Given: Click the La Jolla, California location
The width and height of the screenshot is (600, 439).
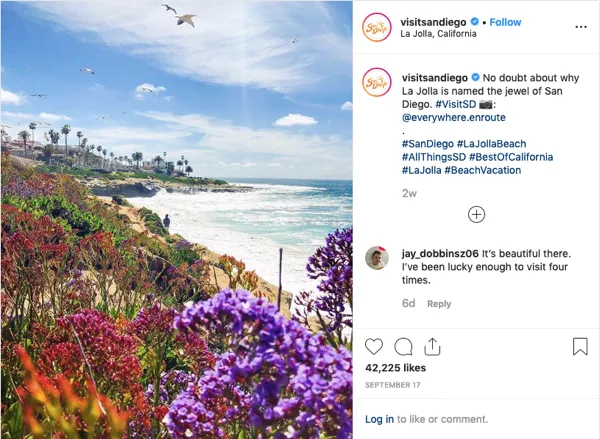Looking at the screenshot, I should (438, 35).
